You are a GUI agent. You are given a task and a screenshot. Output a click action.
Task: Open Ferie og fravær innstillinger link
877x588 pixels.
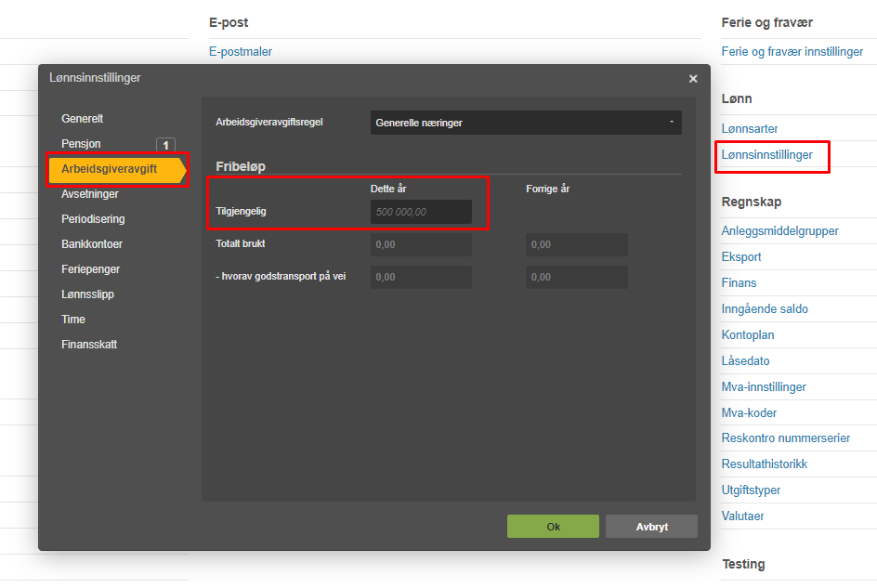coord(792,51)
